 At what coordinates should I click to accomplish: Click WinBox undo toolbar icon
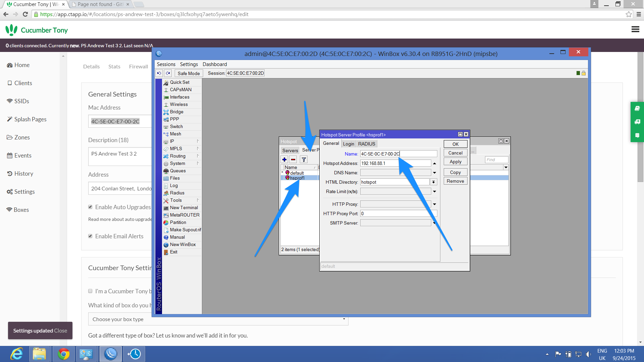pyautogui.click(x=159, y=73)
